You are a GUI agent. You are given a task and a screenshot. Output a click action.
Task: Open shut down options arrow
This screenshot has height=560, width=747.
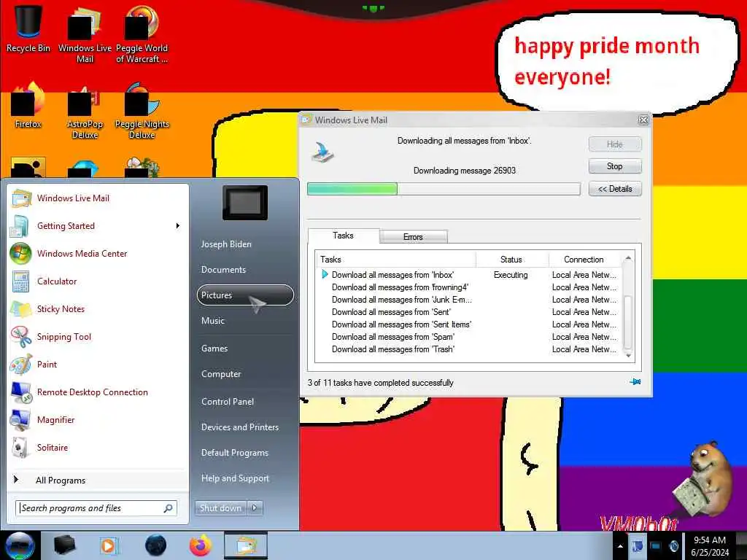click(x=255, y=508)
